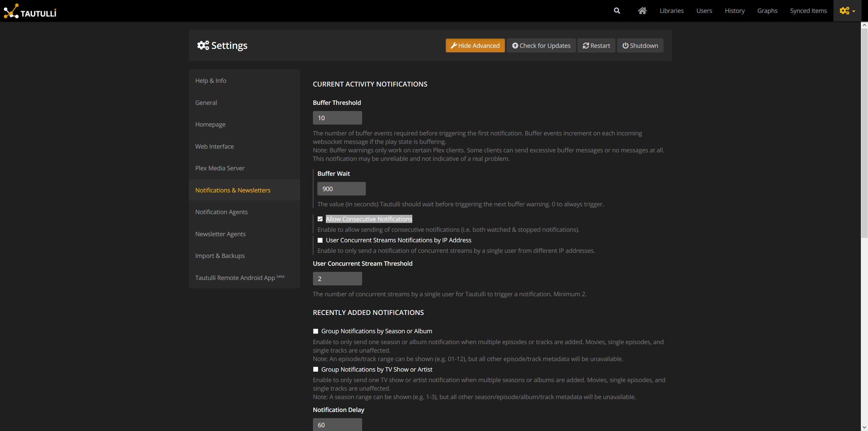
Task: Click the scrollbar down arrow
Action: click(x=864, y=427)
